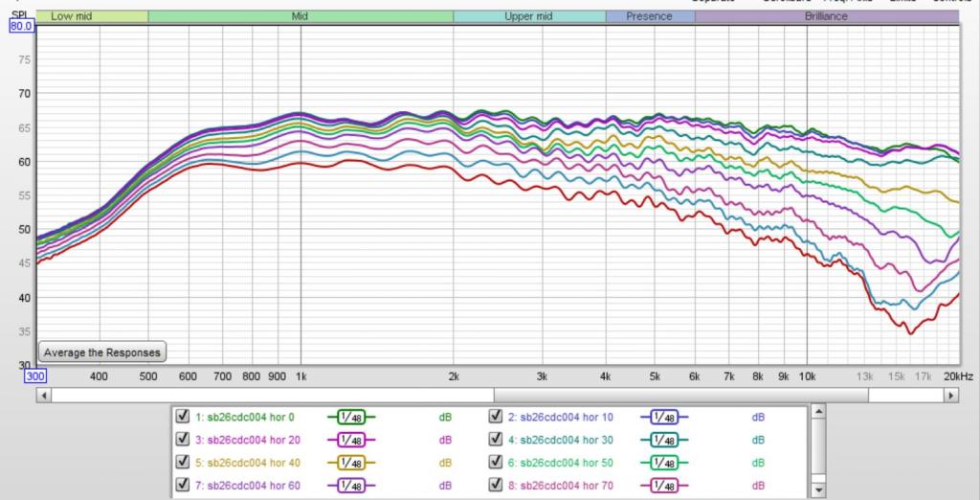Click the dB value in hor 40 row
The width and height of the screenshot is (980, 500).
(445, 463)
